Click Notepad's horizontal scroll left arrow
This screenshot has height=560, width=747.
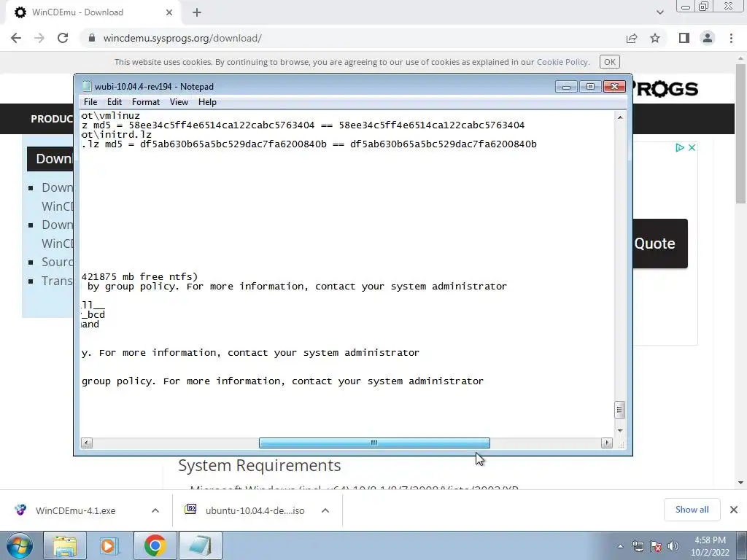click(x=87, y=443)
